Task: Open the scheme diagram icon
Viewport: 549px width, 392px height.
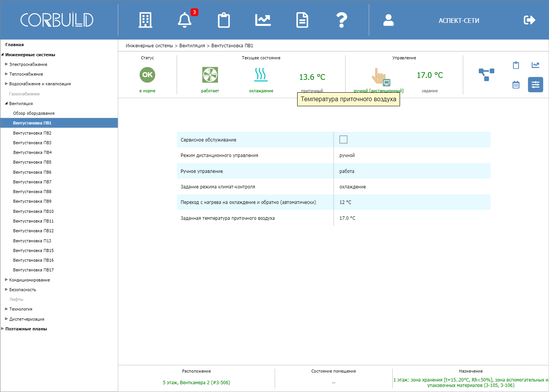Action: click(486, 74)
